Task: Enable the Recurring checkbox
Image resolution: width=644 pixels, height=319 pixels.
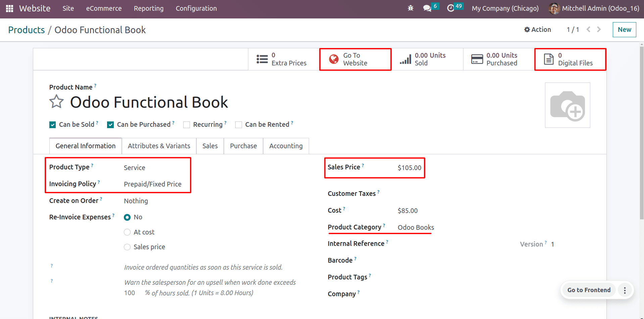Action: click(x=187, y=125)
